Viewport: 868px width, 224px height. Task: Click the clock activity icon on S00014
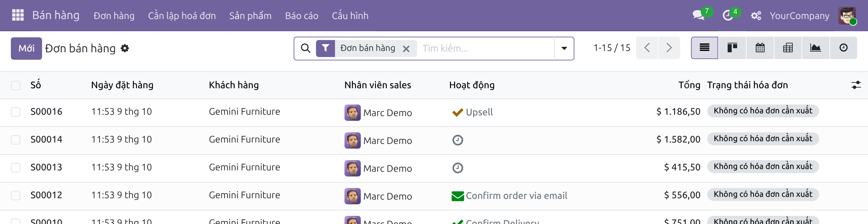pos(458,140)
